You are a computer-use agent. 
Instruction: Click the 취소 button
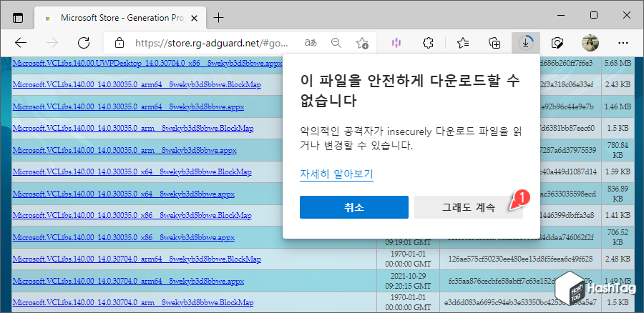click(x=354, y=207)
